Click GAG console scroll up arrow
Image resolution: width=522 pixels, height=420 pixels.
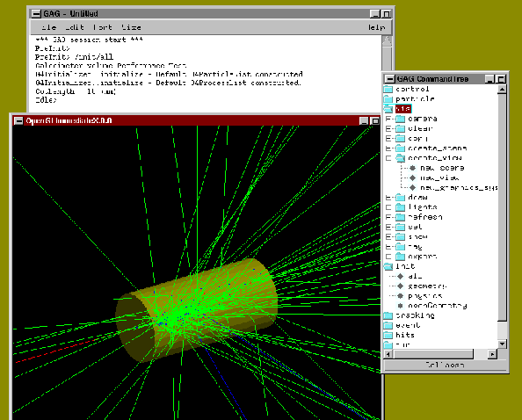click(387, 41)
